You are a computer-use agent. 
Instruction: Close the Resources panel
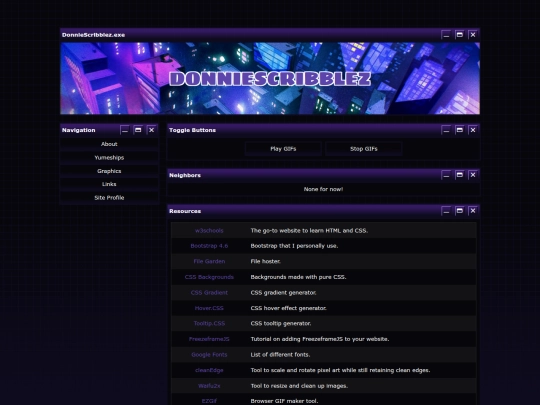click(x=473, y=211)
